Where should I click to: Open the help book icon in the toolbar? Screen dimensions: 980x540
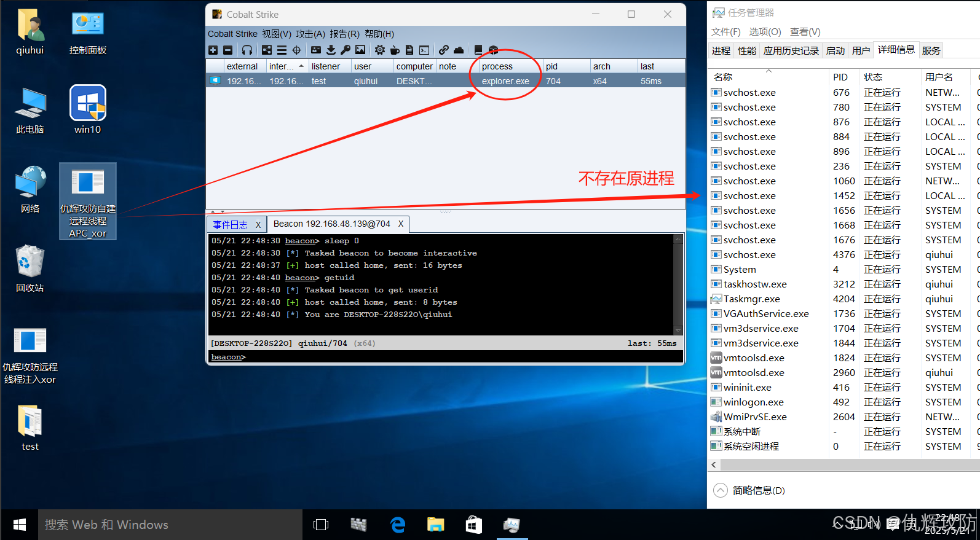pyautogui.click(x=478, y=50)
